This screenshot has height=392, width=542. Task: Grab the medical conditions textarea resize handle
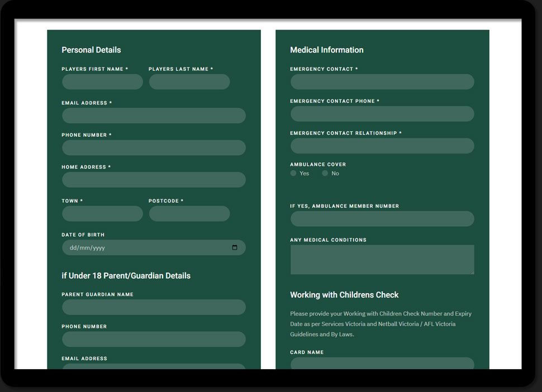pyautogui.click(x=472, y=273)
